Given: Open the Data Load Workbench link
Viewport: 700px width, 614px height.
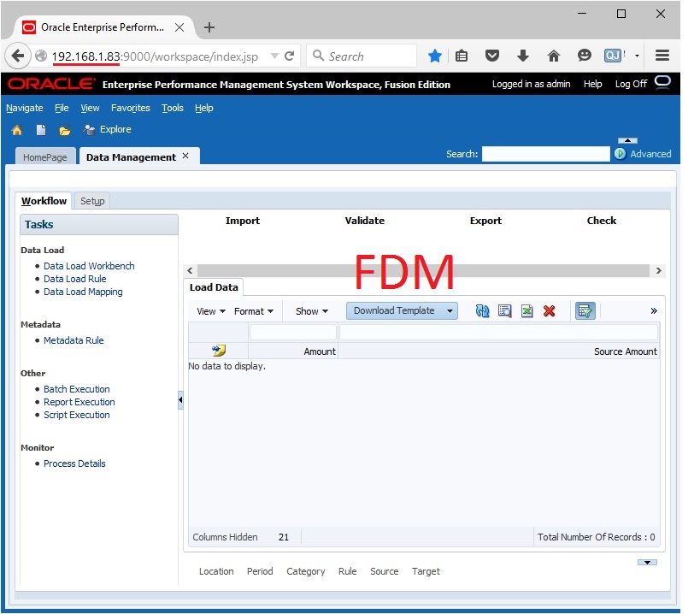Looking at the screenshot, I should click(89, 266).
